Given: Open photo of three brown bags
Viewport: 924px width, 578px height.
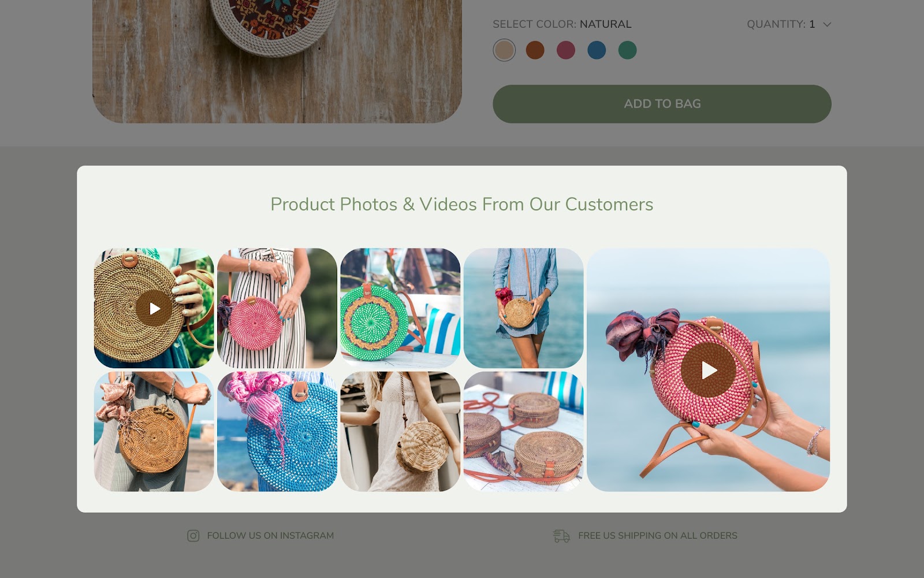Looking at the screenshot, I should (524, 432).
